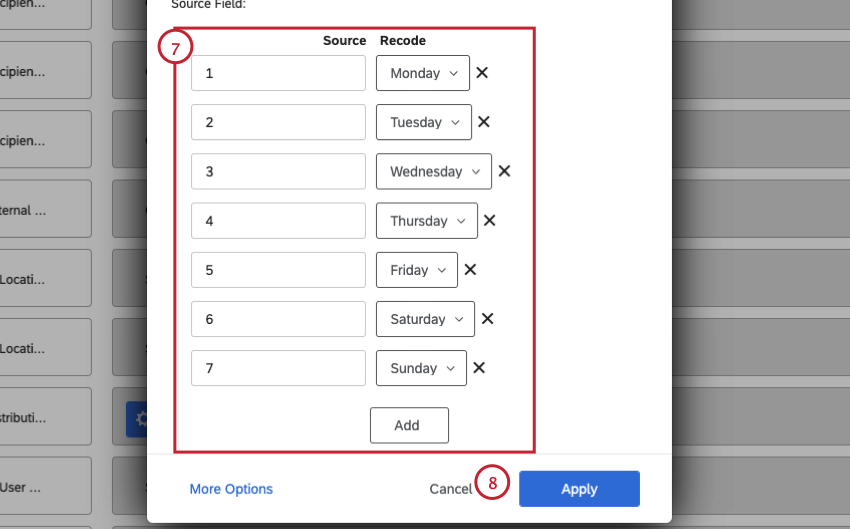Remove the Monday recode row

coord(482,73)
